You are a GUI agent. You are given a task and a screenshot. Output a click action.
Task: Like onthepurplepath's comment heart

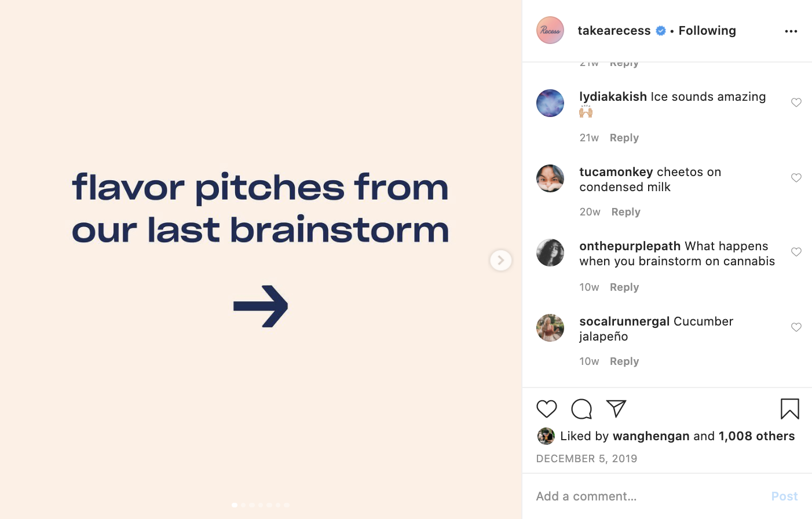796,252
